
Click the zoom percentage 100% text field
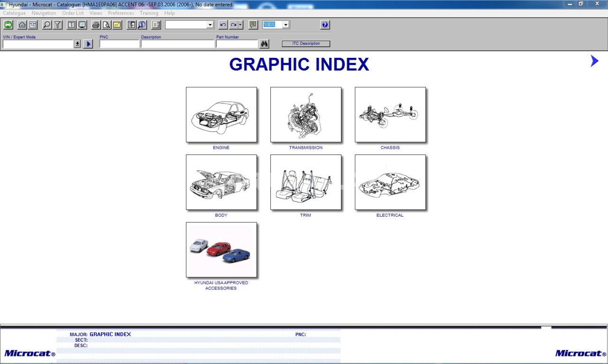coord(273,25)
